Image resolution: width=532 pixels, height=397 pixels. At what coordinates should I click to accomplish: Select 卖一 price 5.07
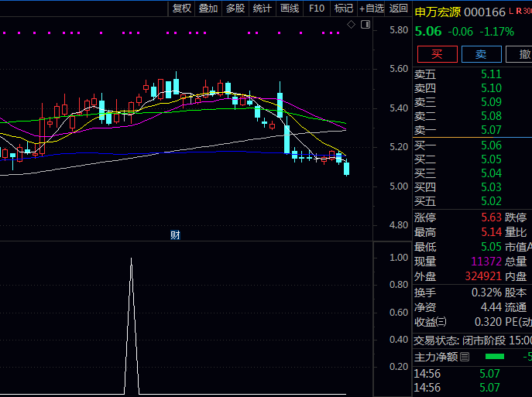[491, 130]
